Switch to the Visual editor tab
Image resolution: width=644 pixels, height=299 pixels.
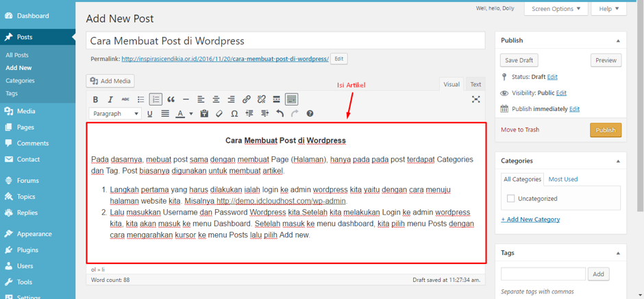click(x=451, y=84)
